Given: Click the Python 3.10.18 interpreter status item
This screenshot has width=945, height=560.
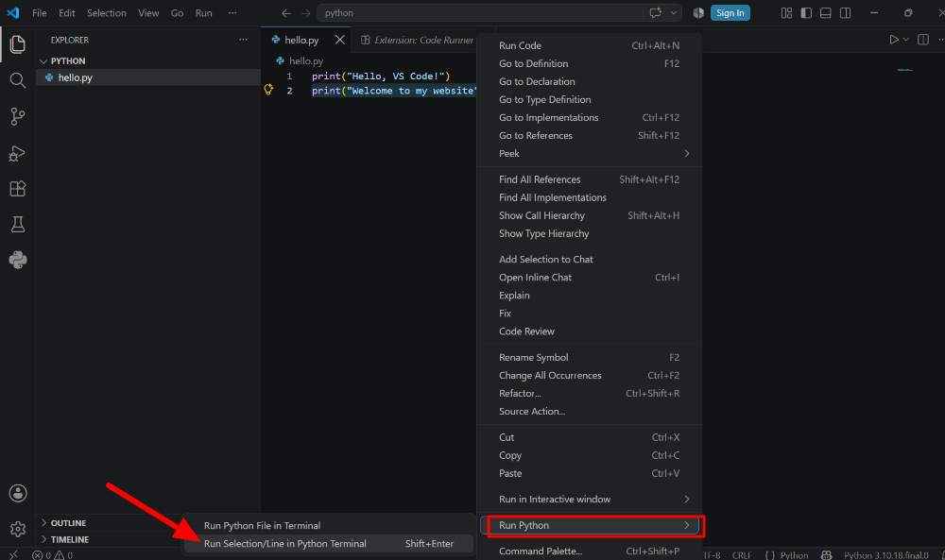Looking at the screenshot, I should click(886, 555).
